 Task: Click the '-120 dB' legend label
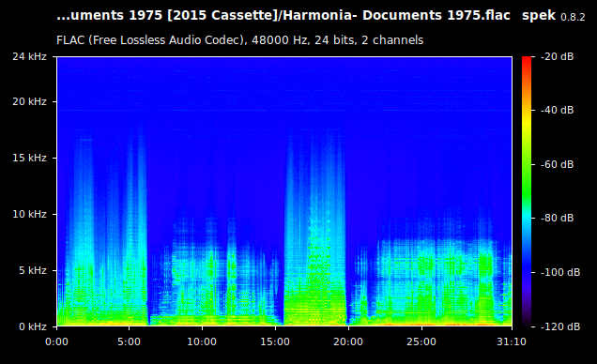click(x=560, y=326)
